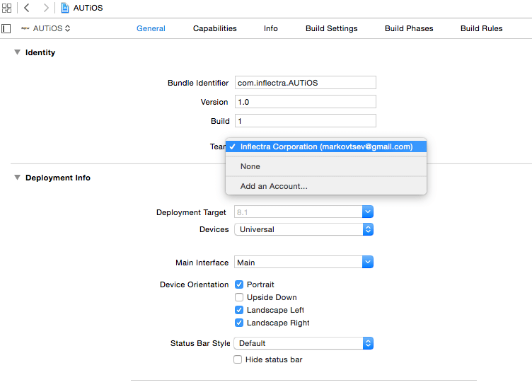
Task: Toggle the targets list sidebar icon
Action: (6, 28)
